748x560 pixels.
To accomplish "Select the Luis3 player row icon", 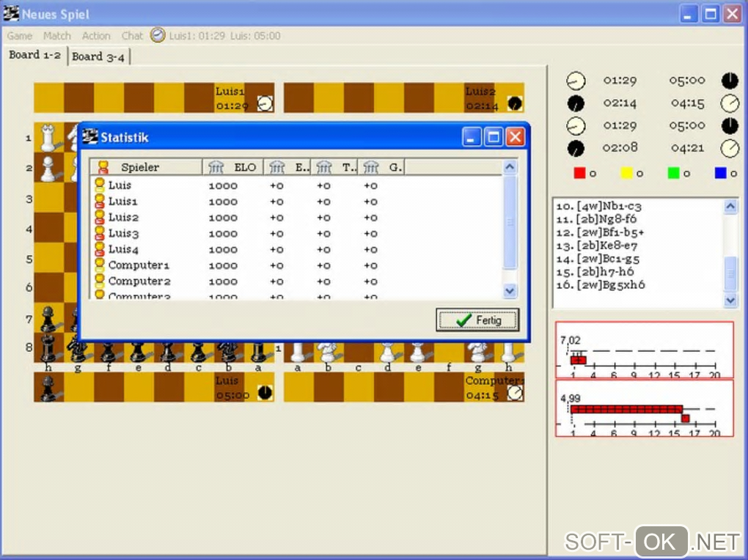I will [99, 233].
